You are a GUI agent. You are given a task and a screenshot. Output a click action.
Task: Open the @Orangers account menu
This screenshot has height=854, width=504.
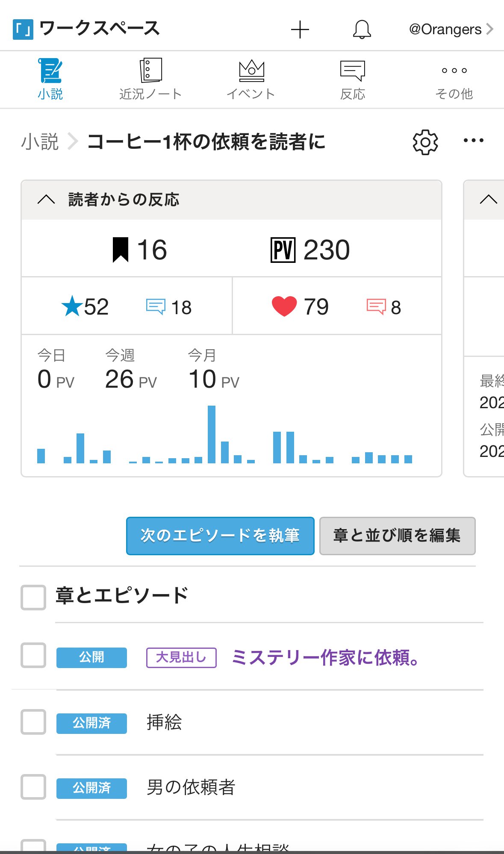click(451, 29)
